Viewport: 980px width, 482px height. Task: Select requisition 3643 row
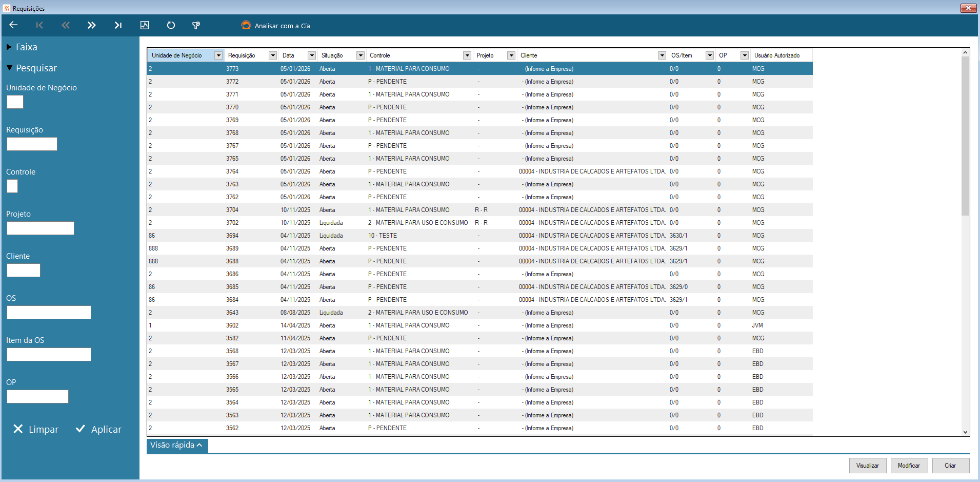(x=480, y=313)
